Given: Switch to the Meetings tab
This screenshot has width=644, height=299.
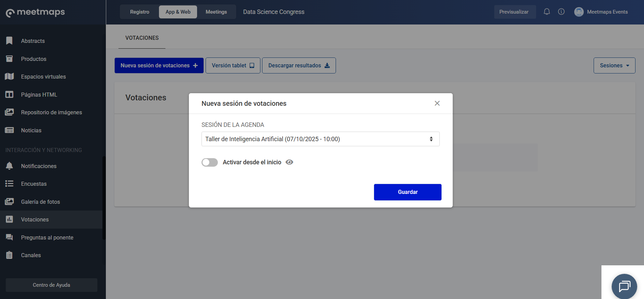Looking at the screenshot, I should [x=216, y=12].
